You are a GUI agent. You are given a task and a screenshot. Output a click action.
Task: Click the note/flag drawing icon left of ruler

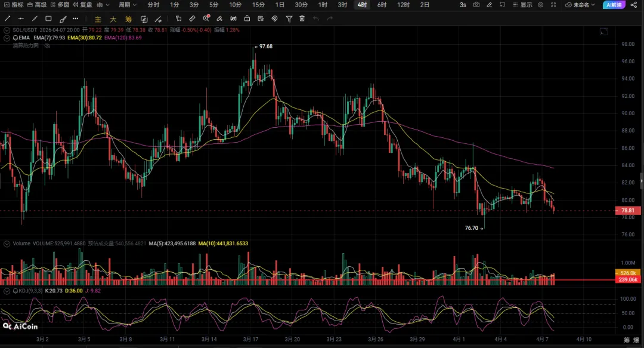(178, 19)
